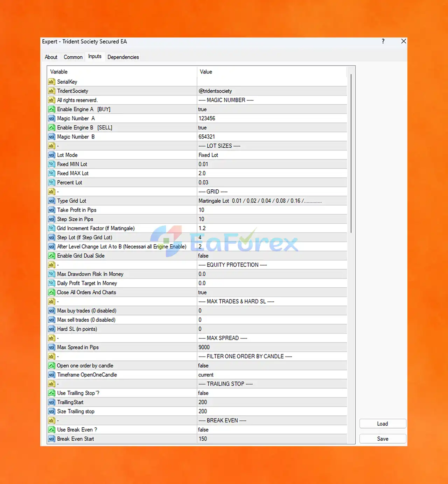This screenshot has width=448, height=484.
Task: Click the icon beside Type Grid Lot
Action: click(x=51, y=201)
